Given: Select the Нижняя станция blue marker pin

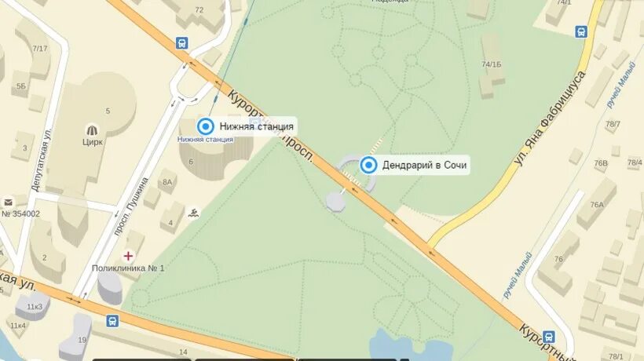Looking at the screenshot, I should pos(205,126).
